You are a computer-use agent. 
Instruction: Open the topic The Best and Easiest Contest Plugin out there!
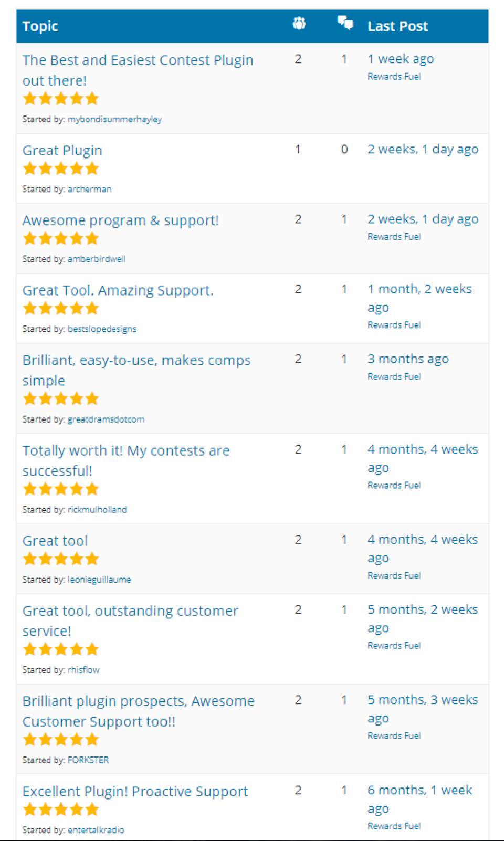point(138,70)
